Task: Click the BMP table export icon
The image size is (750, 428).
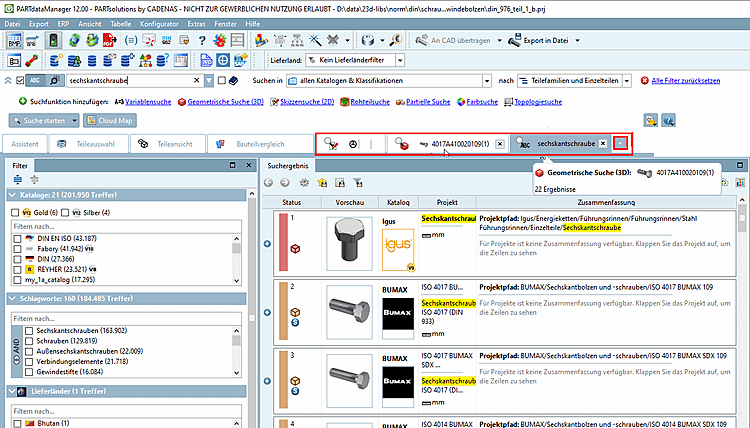Action: pyautogui.click(x=14, y=40)
